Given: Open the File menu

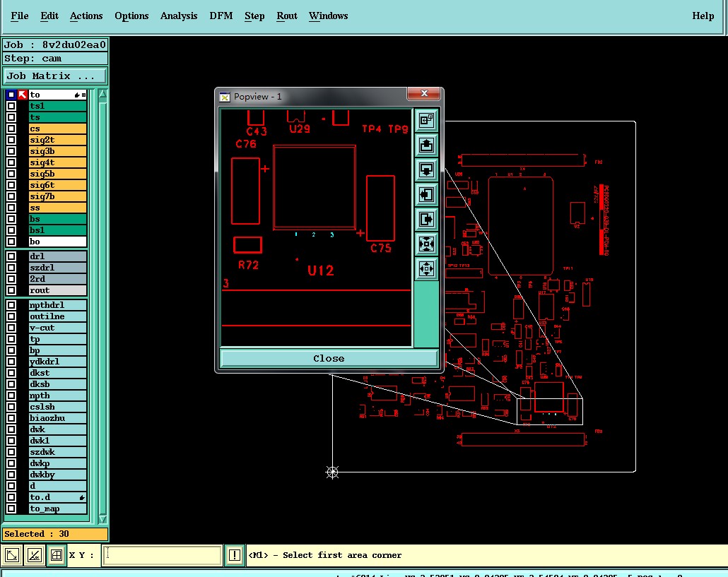Looking at the screenshot, I should click(20, 16).
